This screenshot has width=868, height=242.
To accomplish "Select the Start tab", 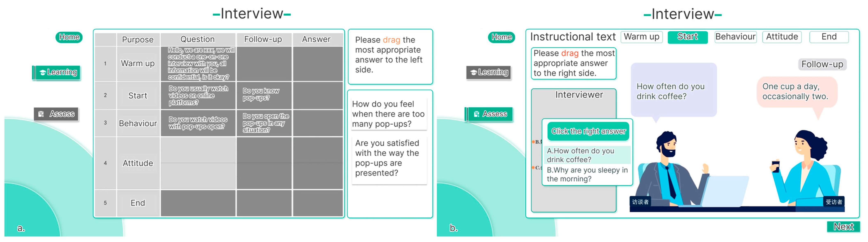I will coord(687,37).
